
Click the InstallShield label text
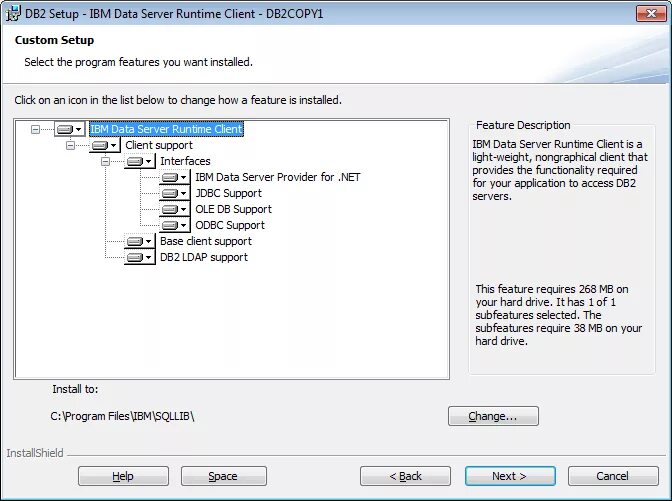(x=35, y=453)
